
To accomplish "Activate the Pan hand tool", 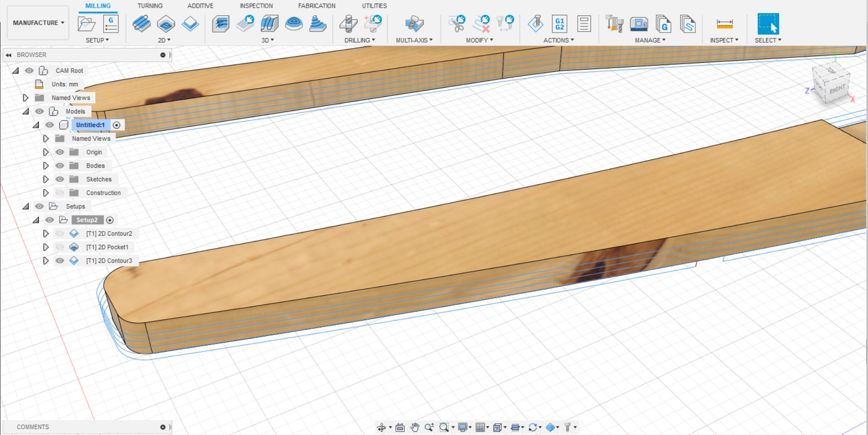I will [415, 427].
